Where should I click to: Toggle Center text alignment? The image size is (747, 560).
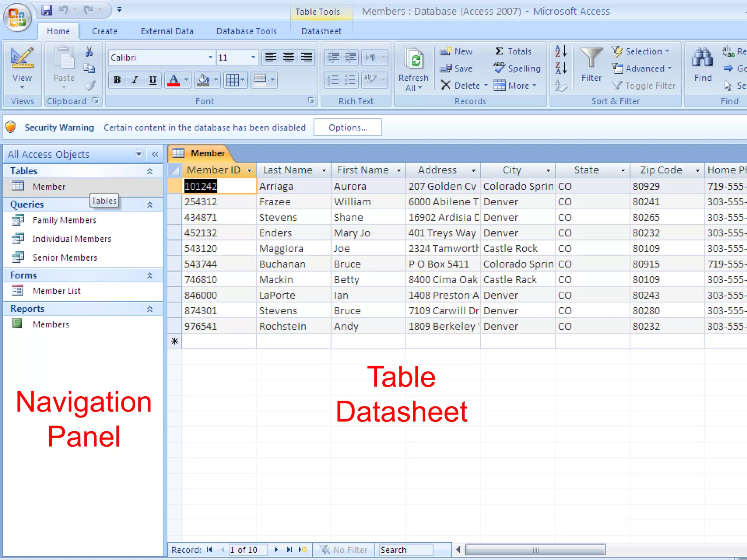pos(289,57)
